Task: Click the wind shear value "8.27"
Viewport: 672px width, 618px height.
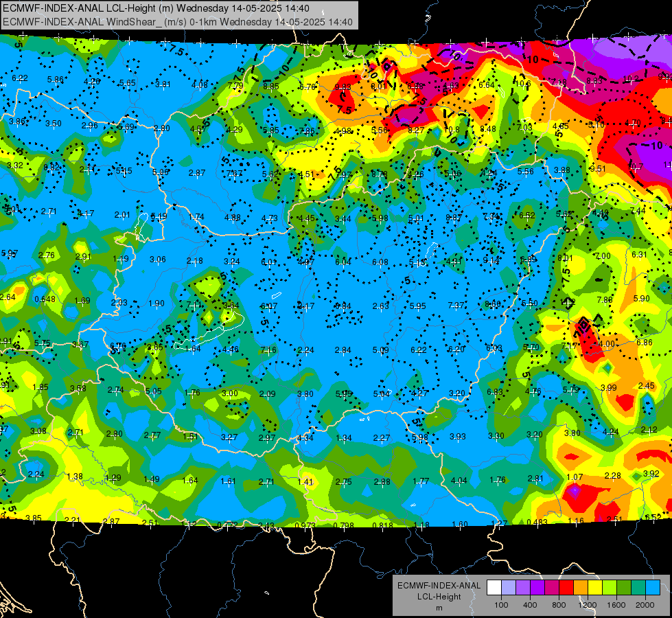Action: coord(416,130)
